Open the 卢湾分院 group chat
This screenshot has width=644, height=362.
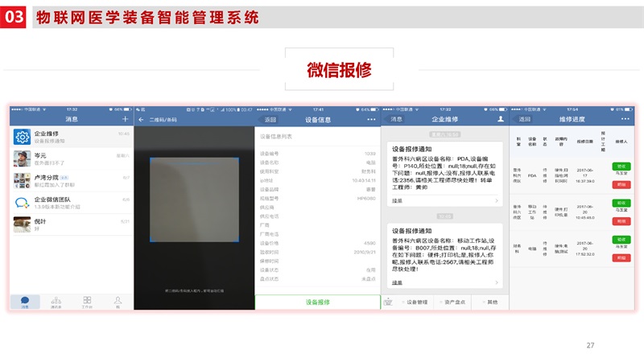coord(72,180)
